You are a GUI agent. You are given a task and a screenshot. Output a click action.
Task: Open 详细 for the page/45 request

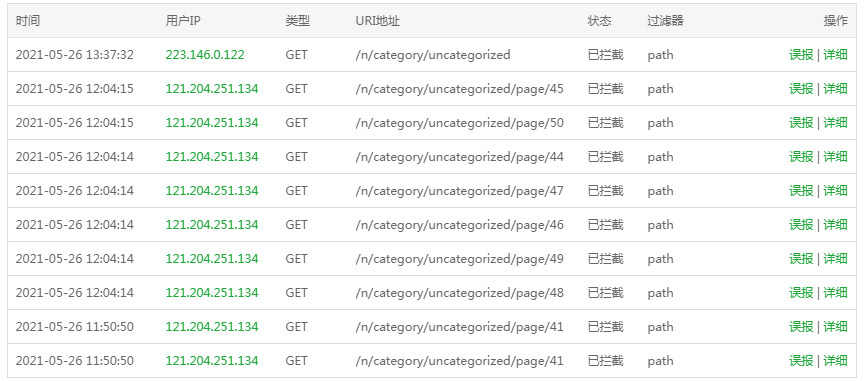(x=835, y=89)
